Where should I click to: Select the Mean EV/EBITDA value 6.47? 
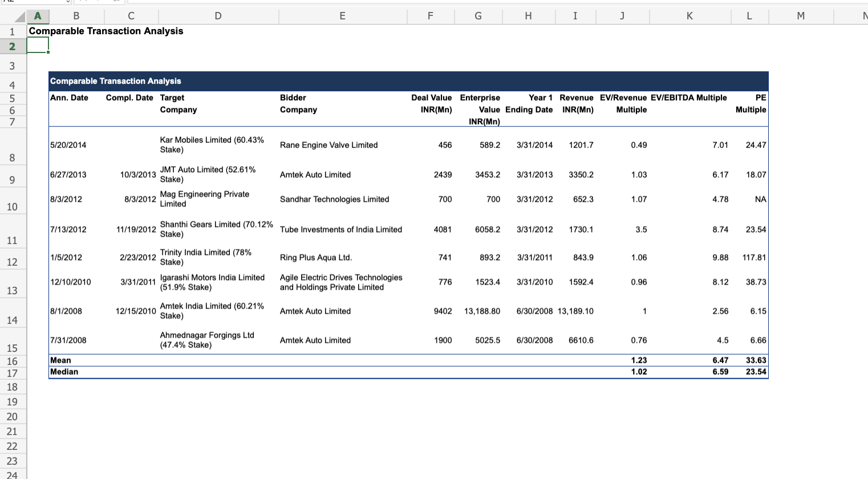[x=720, y=360]
